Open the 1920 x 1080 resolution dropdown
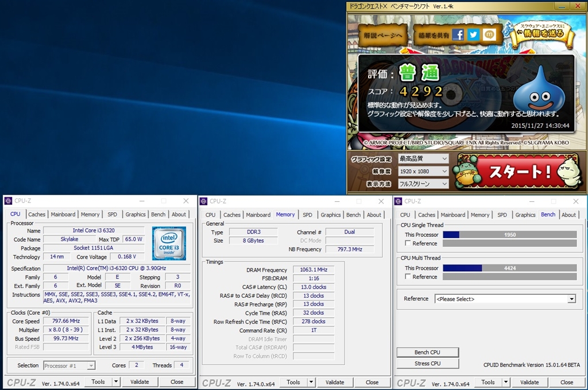 click(x=423, y=171)
